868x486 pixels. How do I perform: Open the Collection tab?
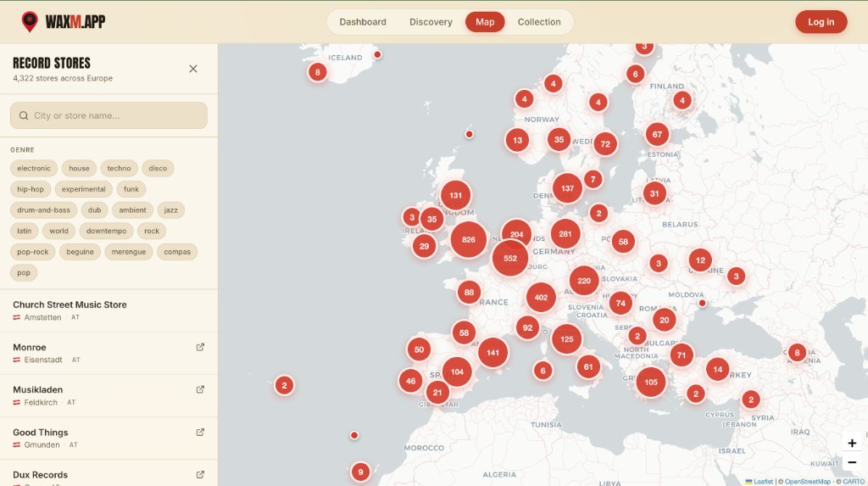point(539,22)
